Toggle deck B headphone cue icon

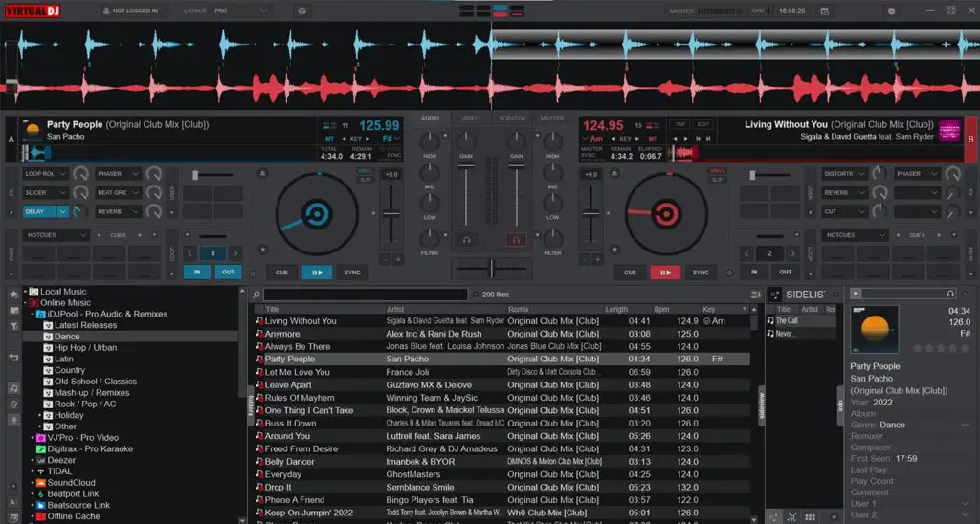[516, 240]
